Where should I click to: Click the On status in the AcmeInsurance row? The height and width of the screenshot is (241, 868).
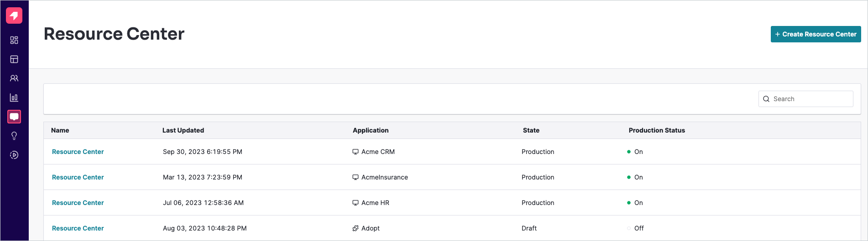tap(635, 177)
